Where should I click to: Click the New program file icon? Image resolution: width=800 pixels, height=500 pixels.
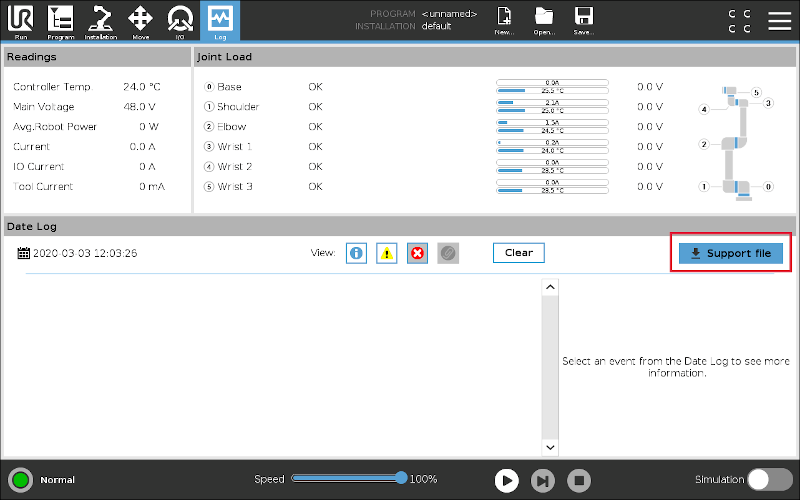point(505,20)
